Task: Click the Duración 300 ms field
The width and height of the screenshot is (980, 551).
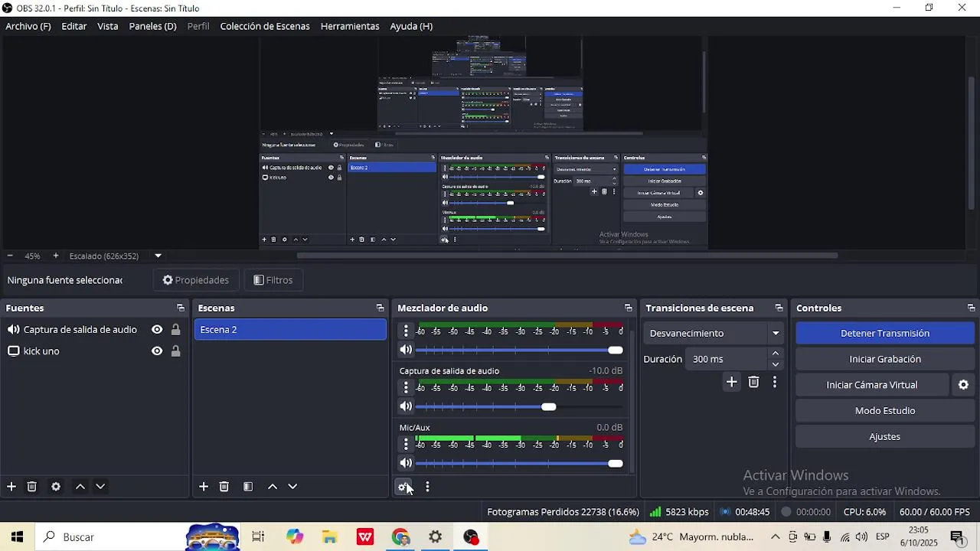Action: tap(727, 359)
